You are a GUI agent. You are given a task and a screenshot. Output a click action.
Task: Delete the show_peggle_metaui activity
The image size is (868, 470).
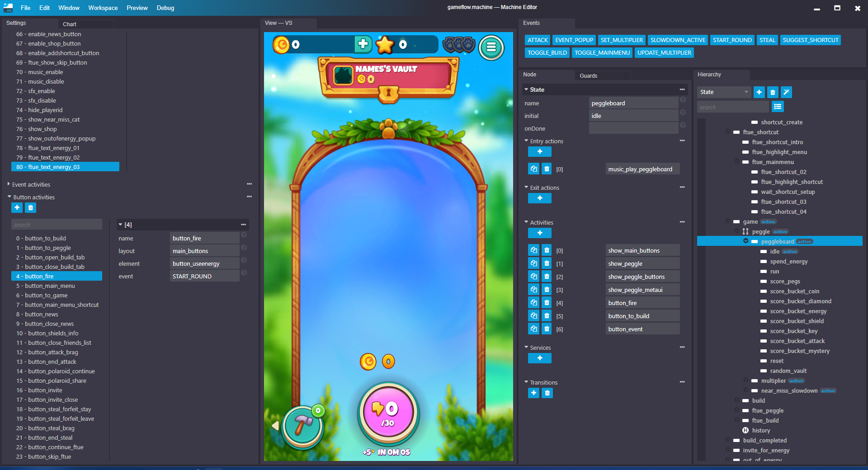click(547, 290)
